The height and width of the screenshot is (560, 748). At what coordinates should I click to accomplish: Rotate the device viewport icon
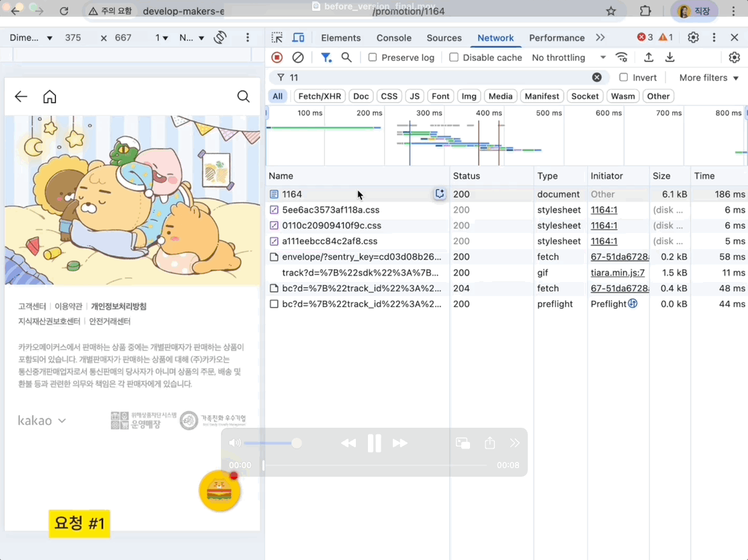point(220,38)
